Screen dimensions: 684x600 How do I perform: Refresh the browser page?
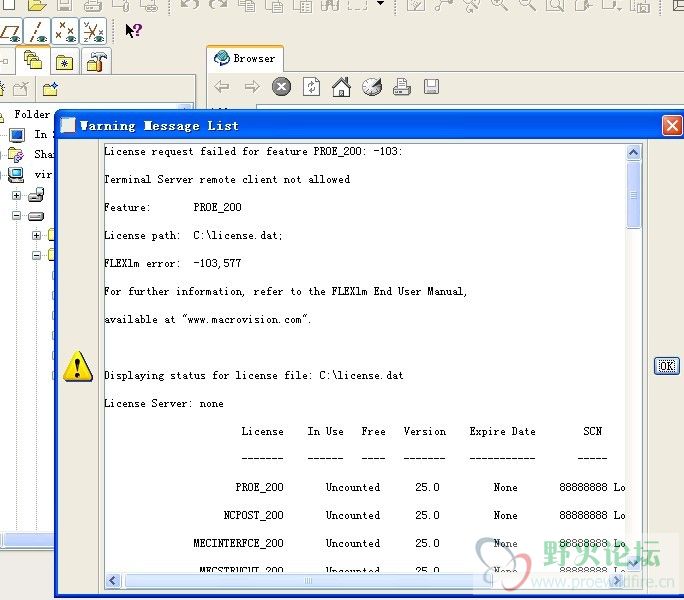(x=311, y=86)
